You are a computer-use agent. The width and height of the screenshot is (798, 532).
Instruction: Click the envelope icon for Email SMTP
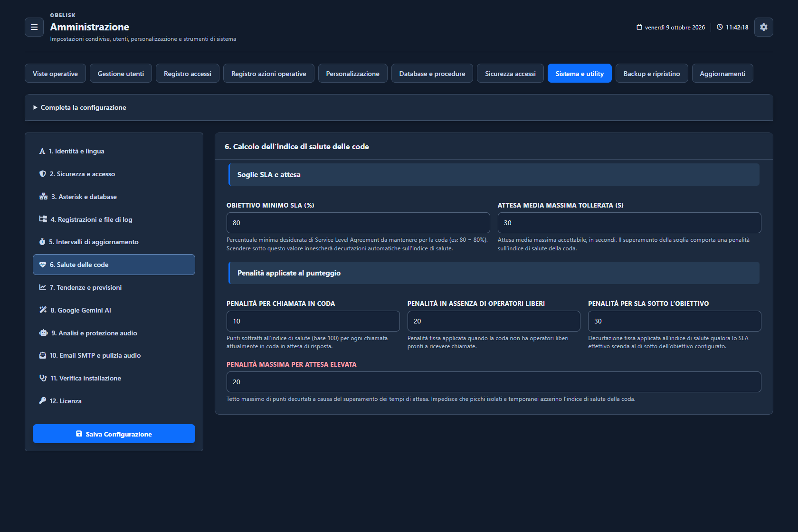43,355
